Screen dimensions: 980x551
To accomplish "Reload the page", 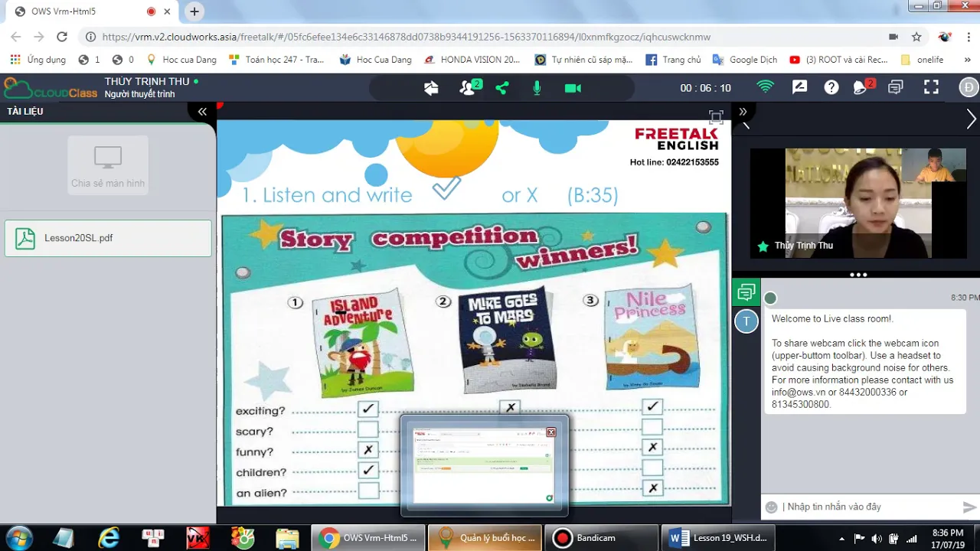I will point(62,37).
